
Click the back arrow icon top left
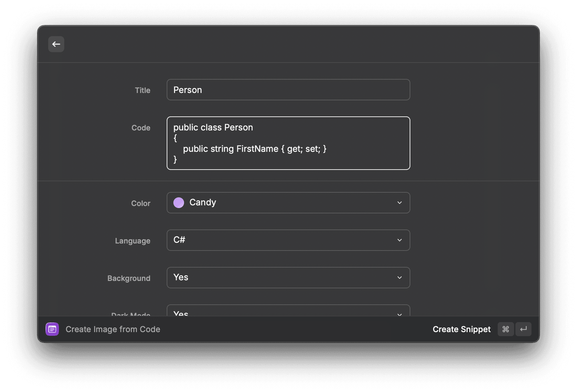(56, 44)
